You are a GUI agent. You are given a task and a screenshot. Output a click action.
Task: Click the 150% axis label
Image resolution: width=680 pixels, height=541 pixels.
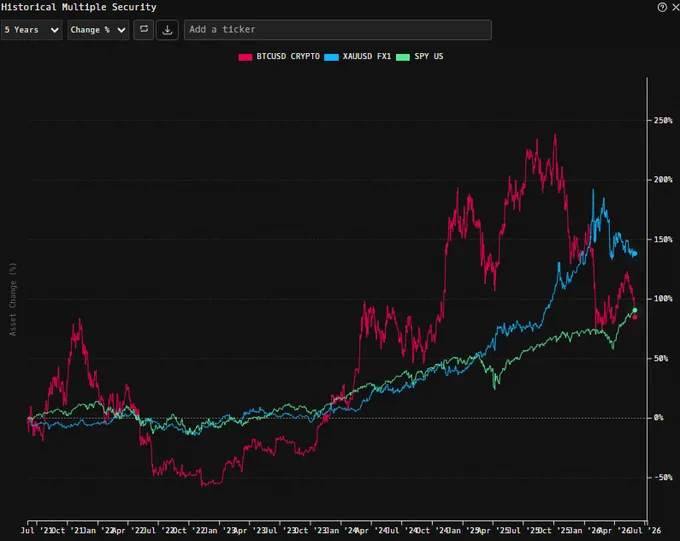coord(663,239)
